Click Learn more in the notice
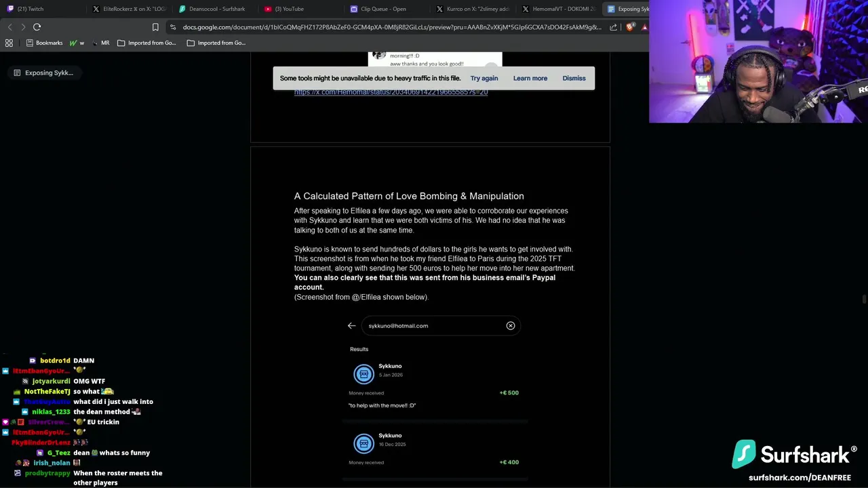Screen dimensions: 868x488 point(530,78)
